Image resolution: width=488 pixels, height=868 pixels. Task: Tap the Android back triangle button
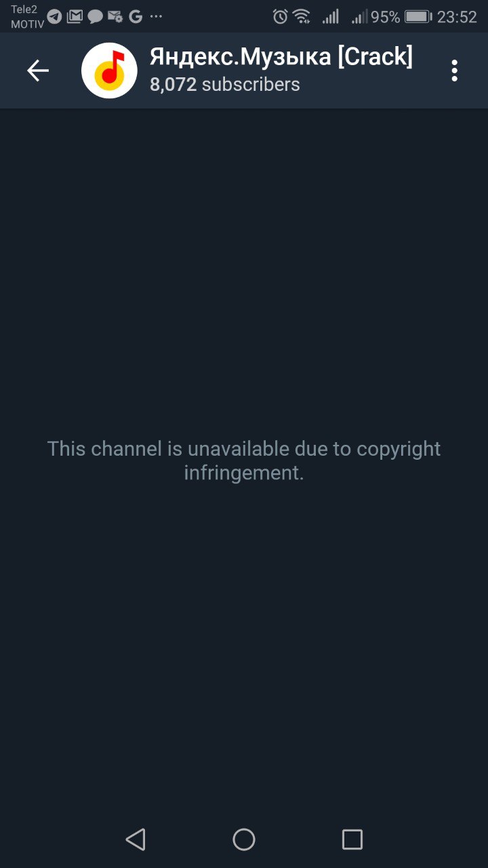click(x=136, y=840)
